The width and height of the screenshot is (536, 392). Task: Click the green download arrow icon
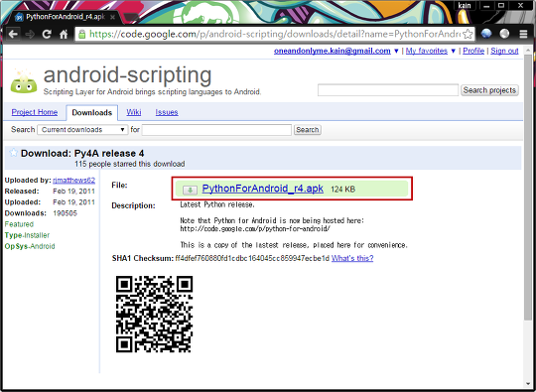tap(190, 190)
